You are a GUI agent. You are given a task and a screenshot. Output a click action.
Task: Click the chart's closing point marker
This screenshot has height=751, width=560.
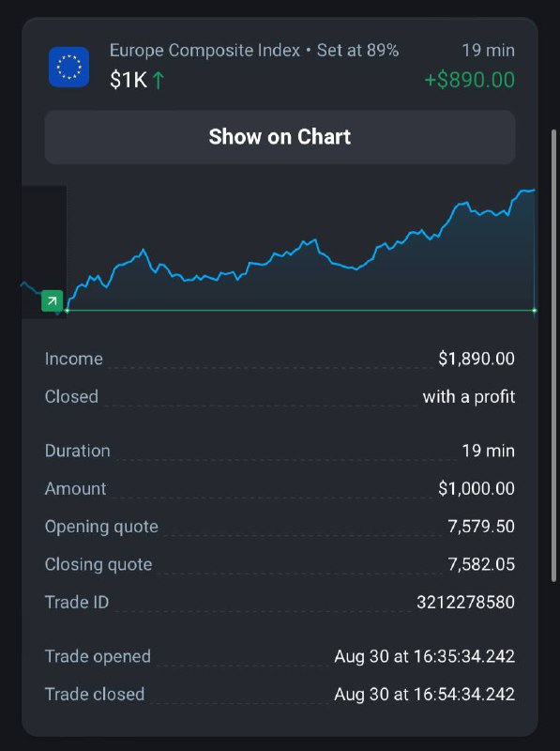coord(534,311)
